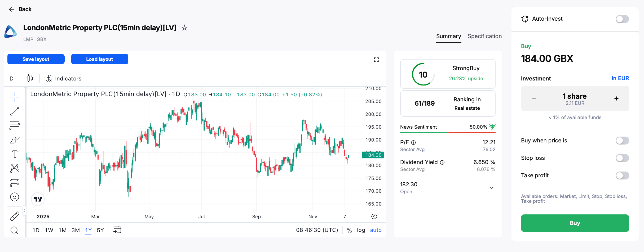Screen dimensions: 644x252
Task: Open chart axis settings gear
Action: pos(374,217)
